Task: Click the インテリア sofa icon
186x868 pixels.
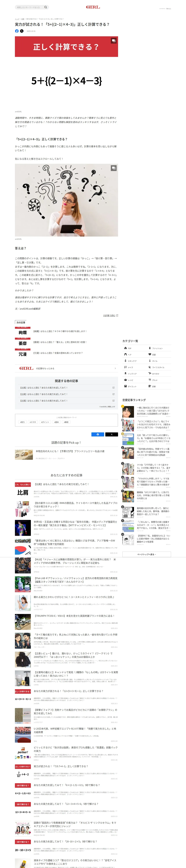Action: point(125,374)
